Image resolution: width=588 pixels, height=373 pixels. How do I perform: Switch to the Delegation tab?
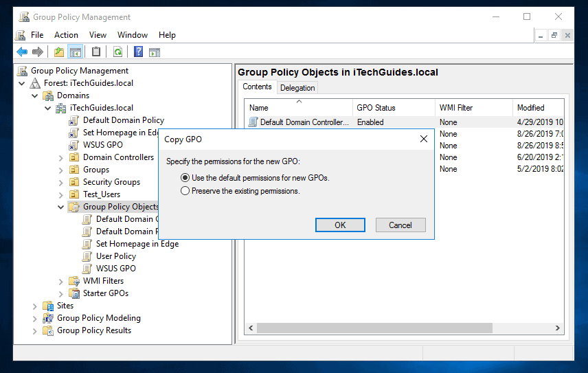(297, 88)
